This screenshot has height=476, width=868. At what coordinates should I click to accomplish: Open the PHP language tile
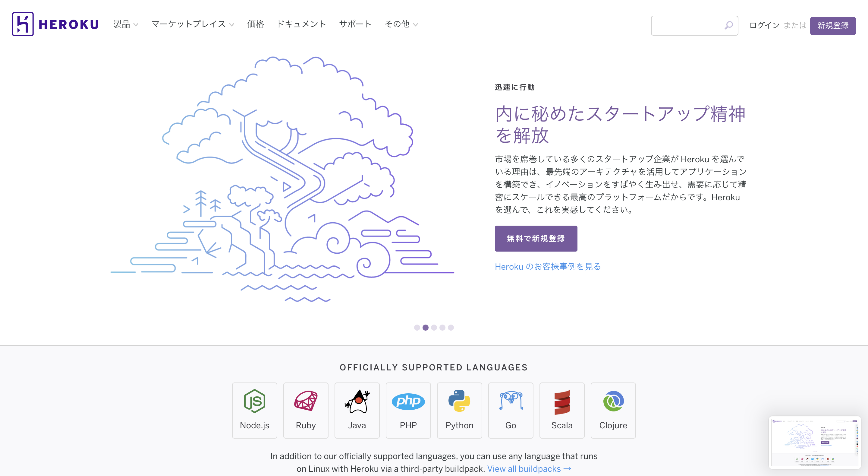click(408, 410)
